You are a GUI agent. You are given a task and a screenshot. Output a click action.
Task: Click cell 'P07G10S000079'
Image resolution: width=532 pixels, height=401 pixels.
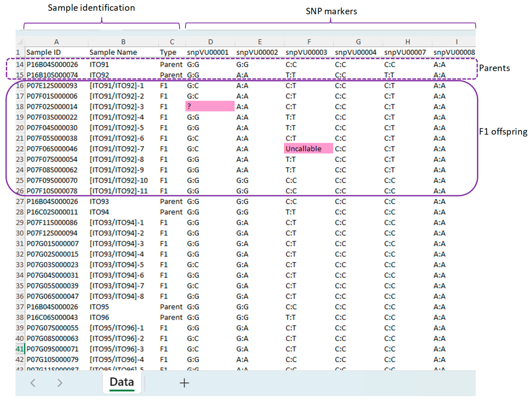coord(52,359)
